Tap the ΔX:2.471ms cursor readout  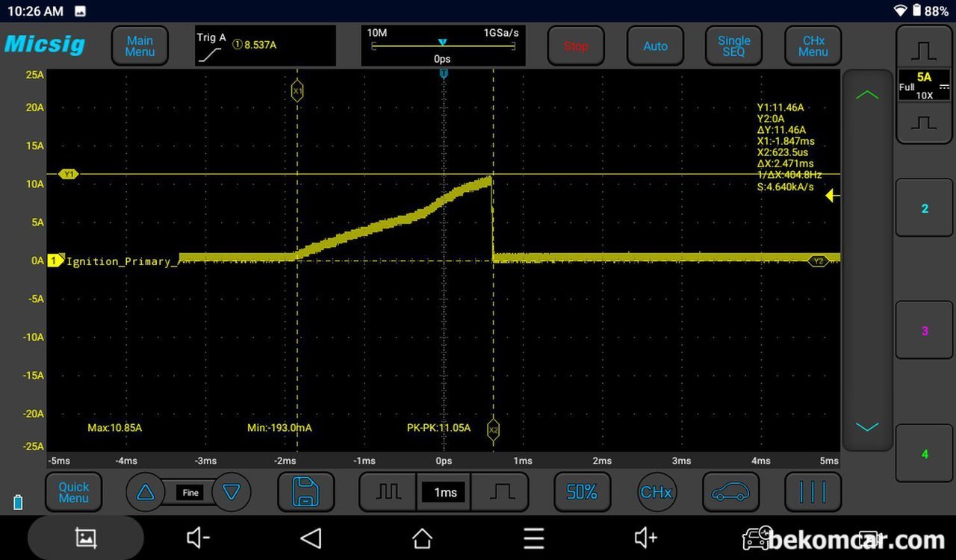tap(785, 164)
